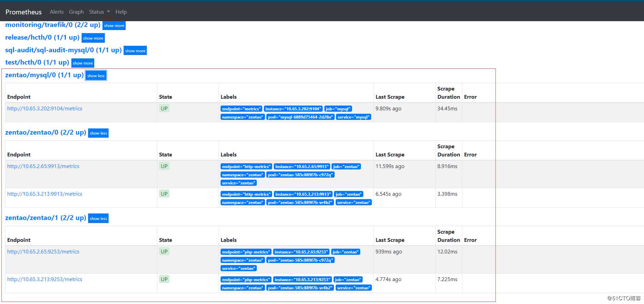Open the Graph page
The width and height of the screenshot is (644, 304).
coord(76,12)
